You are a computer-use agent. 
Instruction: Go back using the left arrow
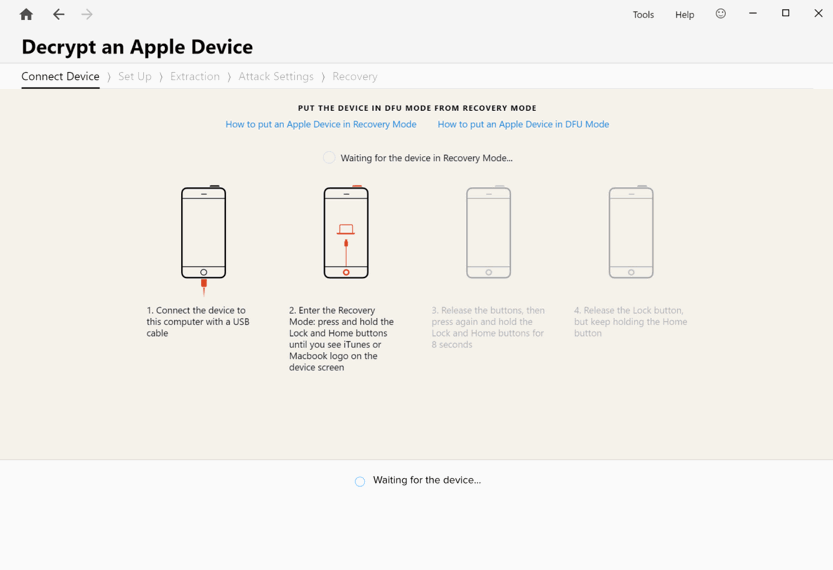59,14
